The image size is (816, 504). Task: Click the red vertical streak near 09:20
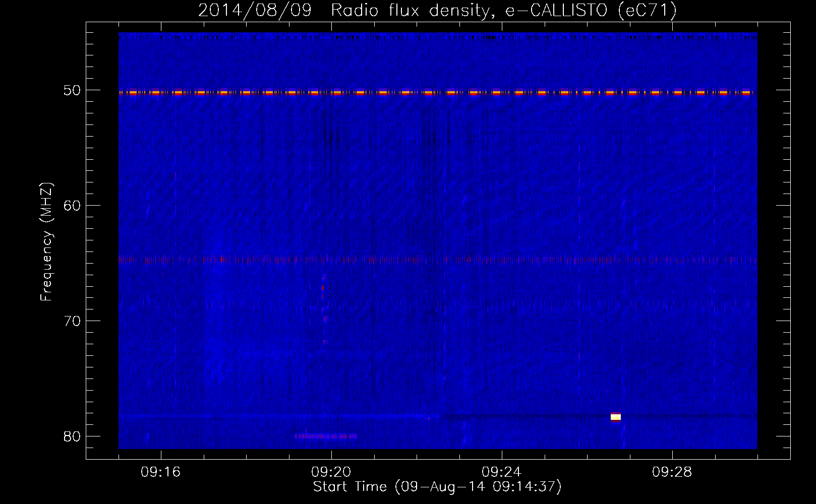324,310
